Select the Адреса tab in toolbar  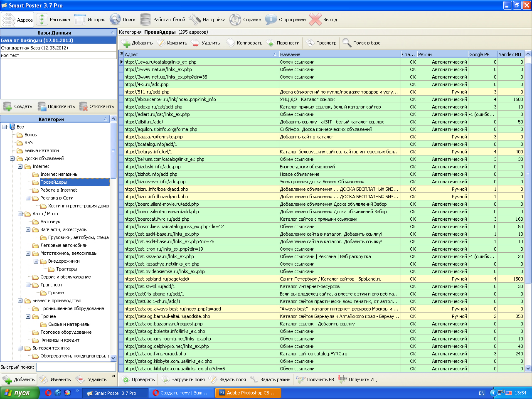click(17, 20)
